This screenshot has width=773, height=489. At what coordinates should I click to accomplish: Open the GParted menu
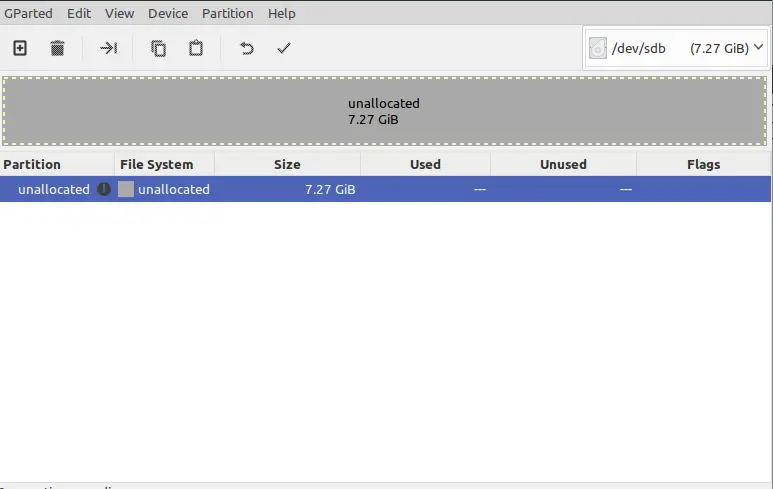(x=28, y=13)
